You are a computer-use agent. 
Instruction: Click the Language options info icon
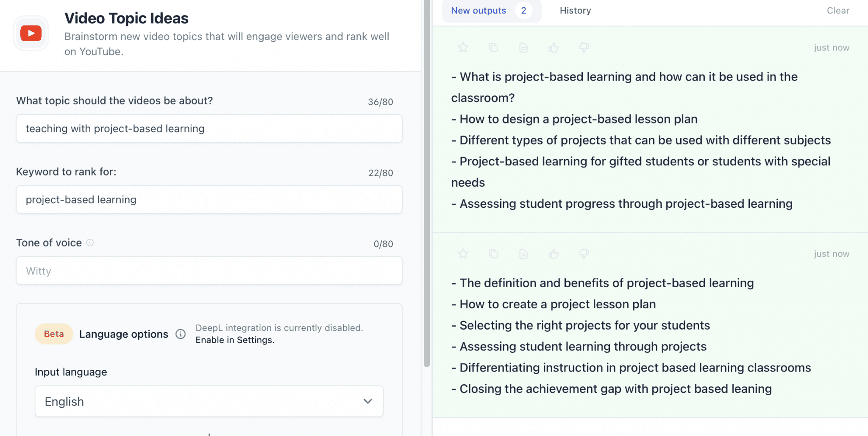tap(181, 334)
